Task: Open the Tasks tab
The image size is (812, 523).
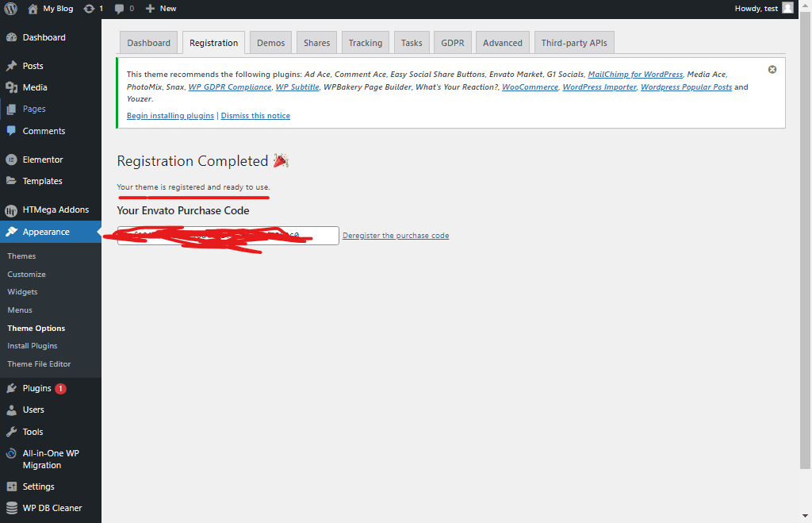Action: coord(412,43)
